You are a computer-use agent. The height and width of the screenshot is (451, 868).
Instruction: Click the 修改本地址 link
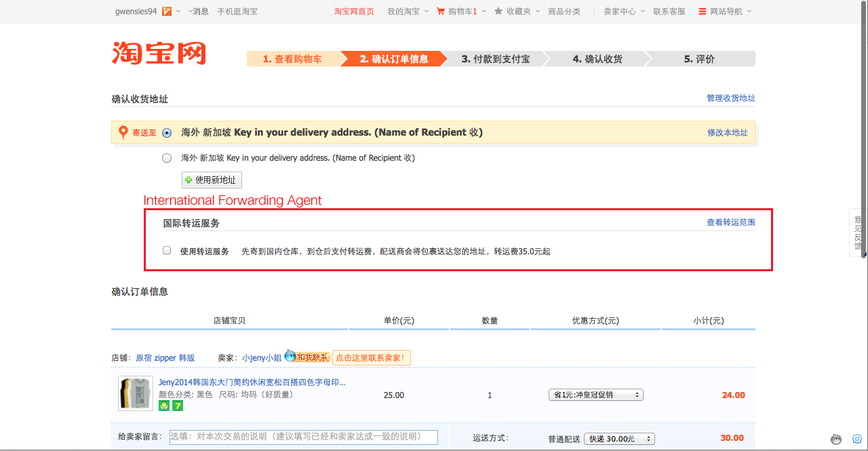coord(728,133)
